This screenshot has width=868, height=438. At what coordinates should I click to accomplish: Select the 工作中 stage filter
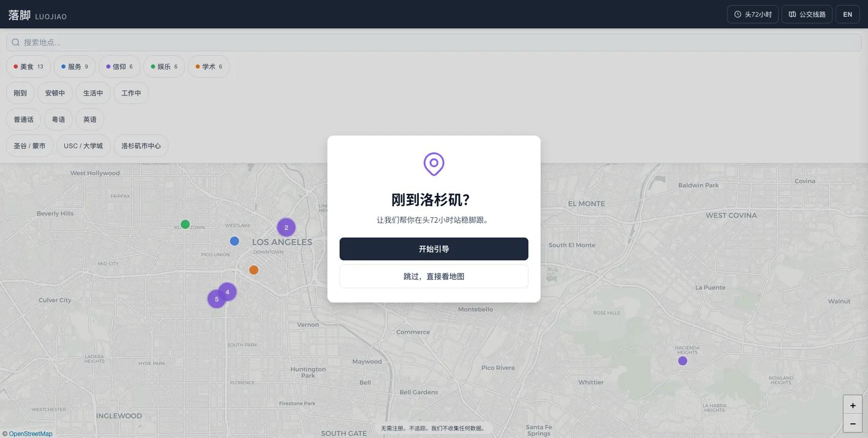[x=131, y=93]
